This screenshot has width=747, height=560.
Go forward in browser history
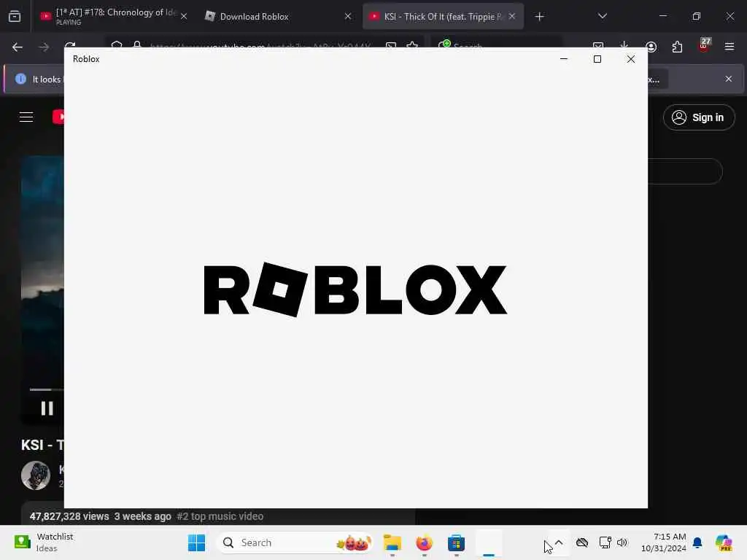44,47
